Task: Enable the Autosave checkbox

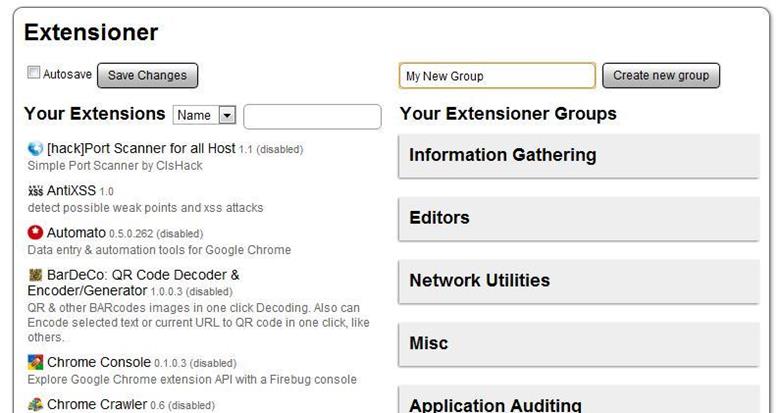Action: 34,73
